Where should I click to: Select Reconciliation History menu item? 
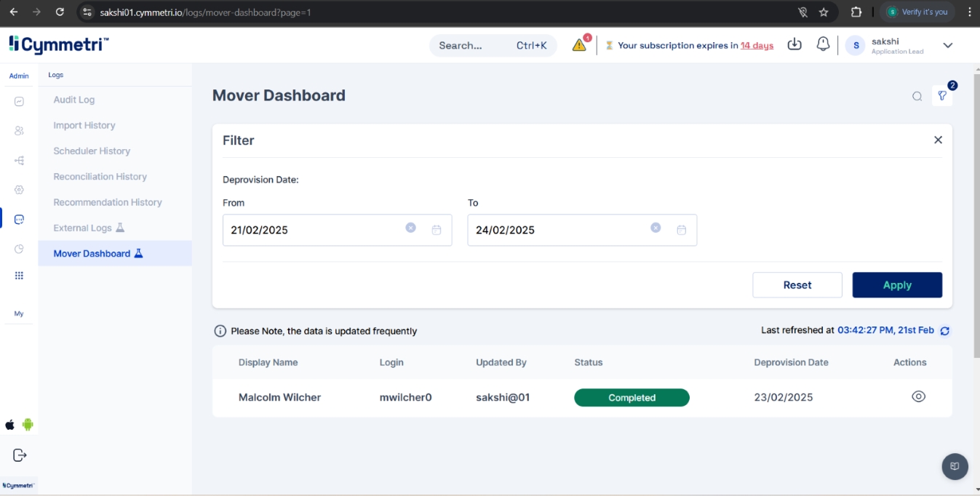100,177
